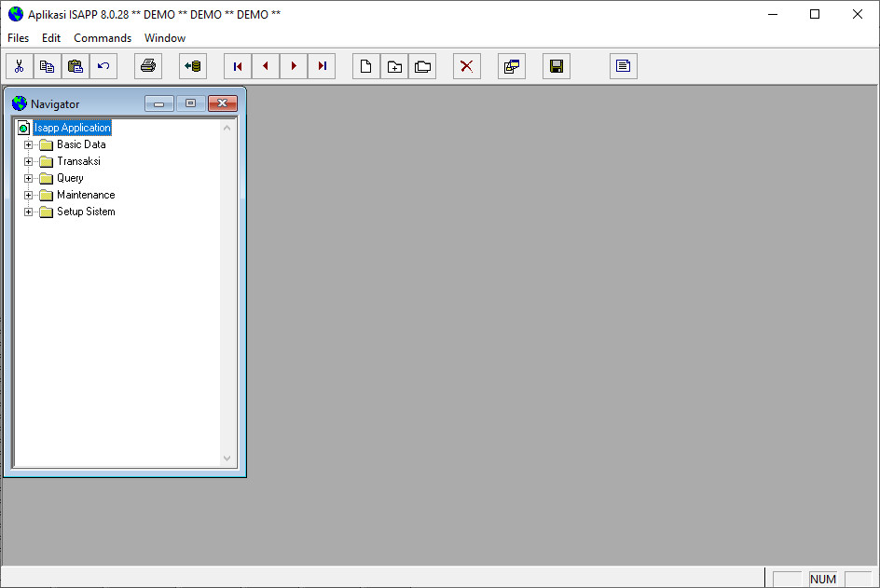Open the Commands menu

[103, 38]
